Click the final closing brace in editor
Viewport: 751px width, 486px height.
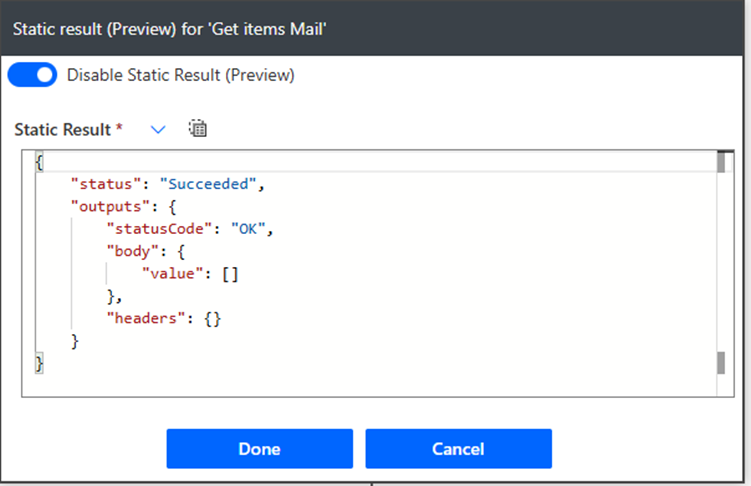pyautogui.click(x=39, y=363)
